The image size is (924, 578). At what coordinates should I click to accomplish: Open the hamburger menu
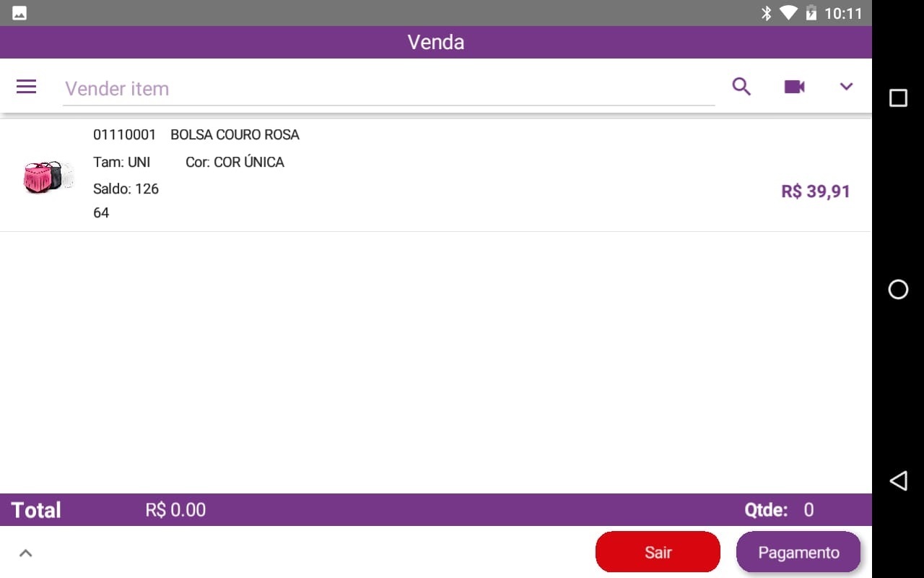pyautogui.click(x=27, y=87)
